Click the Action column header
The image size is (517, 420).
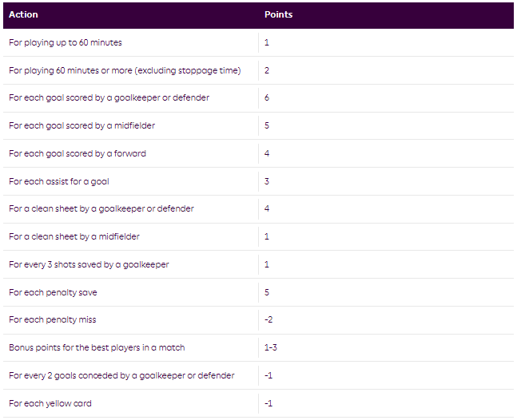click(x=24, y=14)
